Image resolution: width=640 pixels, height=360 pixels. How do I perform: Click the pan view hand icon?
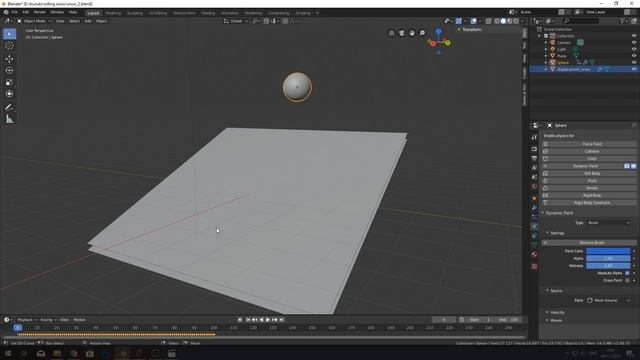(412, 33)
